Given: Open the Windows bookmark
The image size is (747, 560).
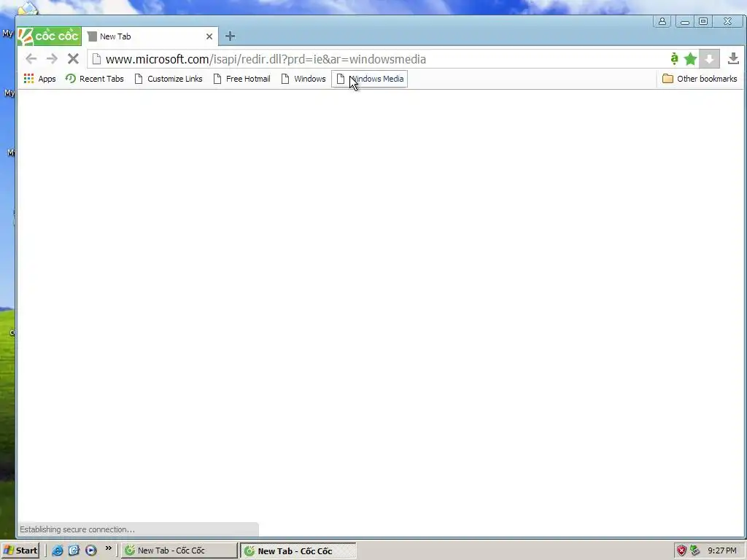Looking at the screenshot, I should click(x=303, y=79).
